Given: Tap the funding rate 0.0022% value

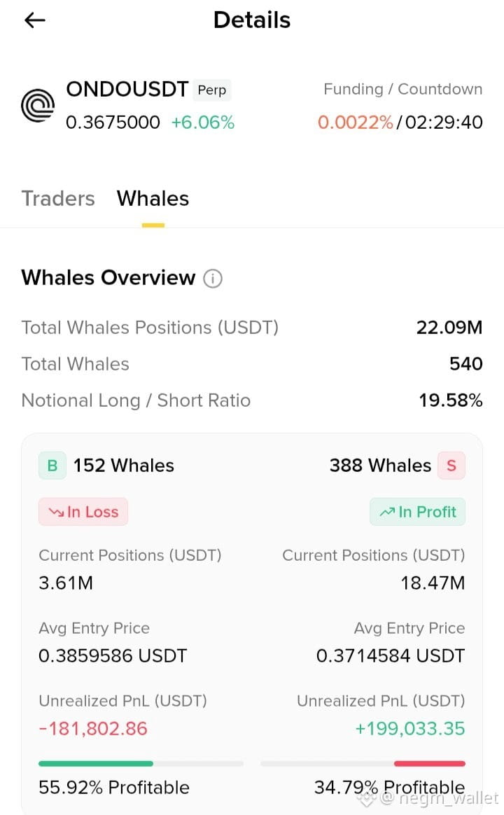Looking at the screenshot, I should click(356, 122).
